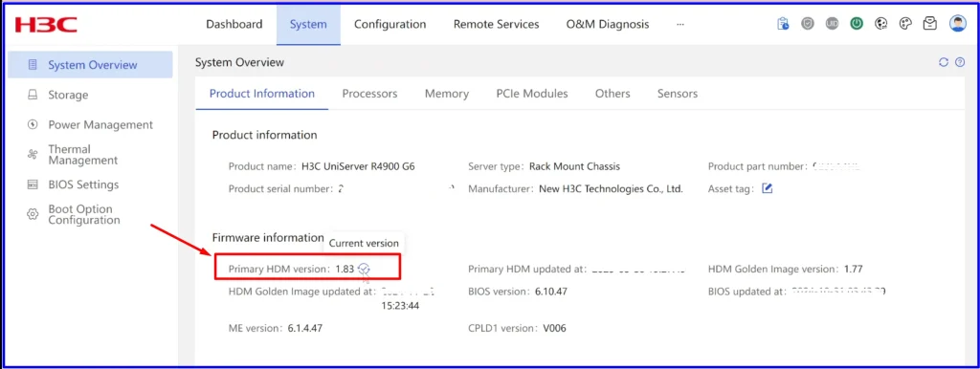Edit the Asset tag field
Image resolution: width=980 pixels, height=369 pixels.
tap(767, 188)
